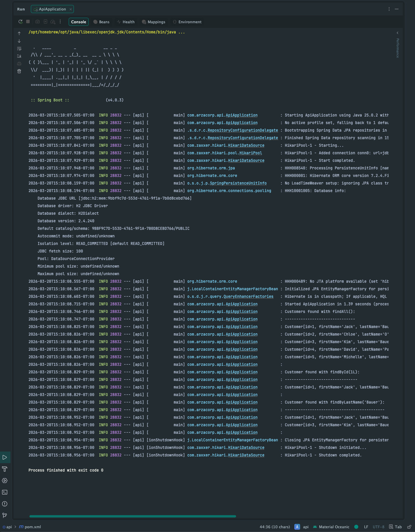This screenshot has width=415, height=532.
Task: Open the Problems tool window icon
Action: tap(5, 504)
